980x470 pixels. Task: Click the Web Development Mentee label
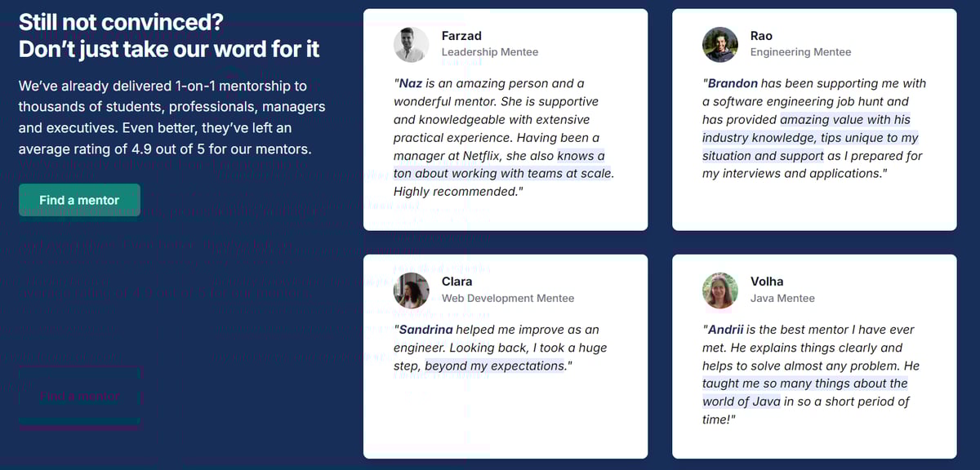(508, 298)
